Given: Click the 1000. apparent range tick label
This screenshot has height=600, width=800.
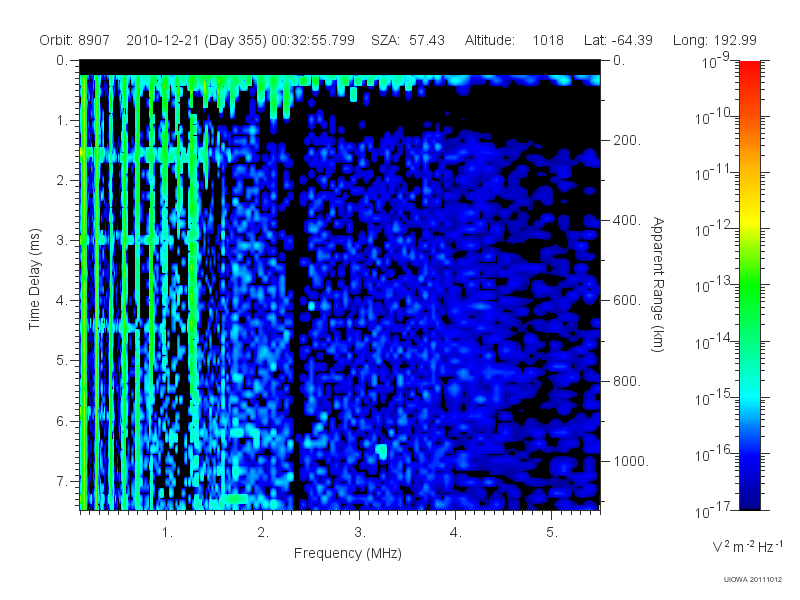Looking at the screenshot, I should tap(631, 461).
